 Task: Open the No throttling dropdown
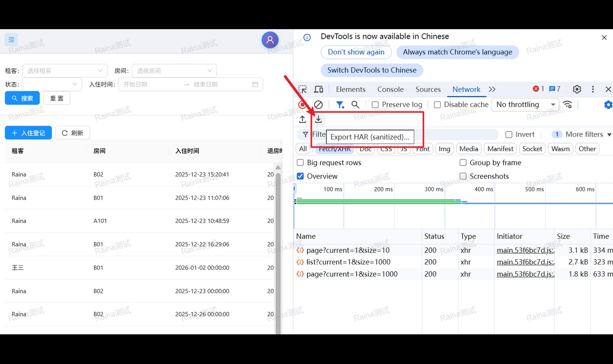(525, 105)
